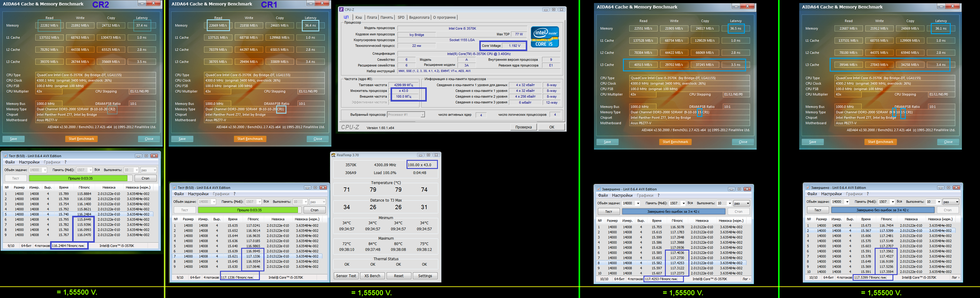Image resolution: width=980 pixels, height=298 pixels.
Task: Expand Память (МиБ) dropdown in LinX window peaking 117.4253
Action: tap(684, 203)
